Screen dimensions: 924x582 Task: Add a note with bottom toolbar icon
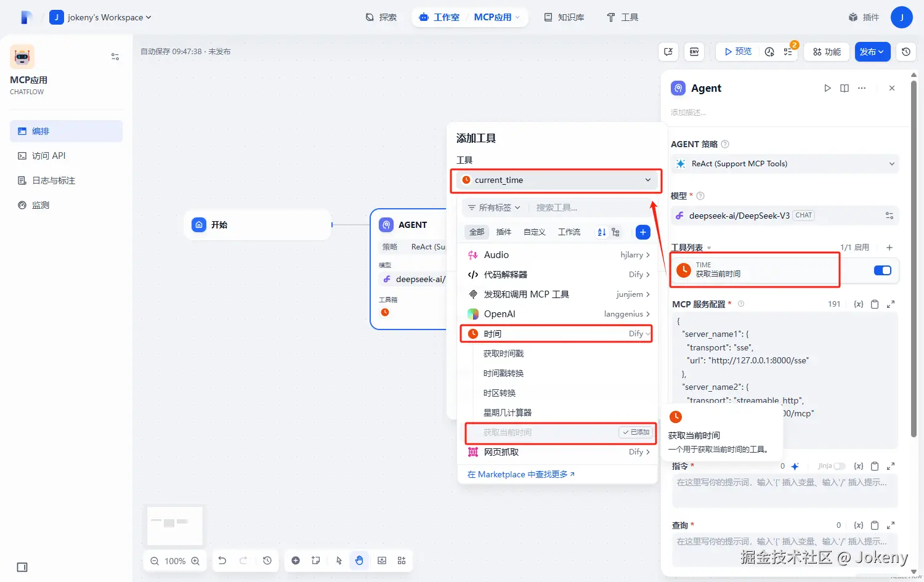[x=316, y=560]
